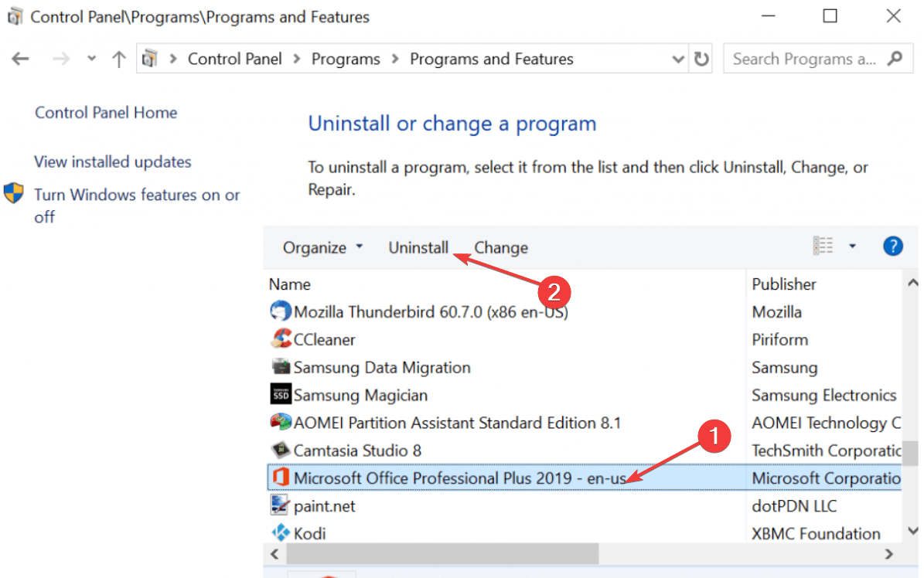Expand the chevron after Control Panel breadcrumb
This screenshot has height=578, width=924.
coord(297,59)
